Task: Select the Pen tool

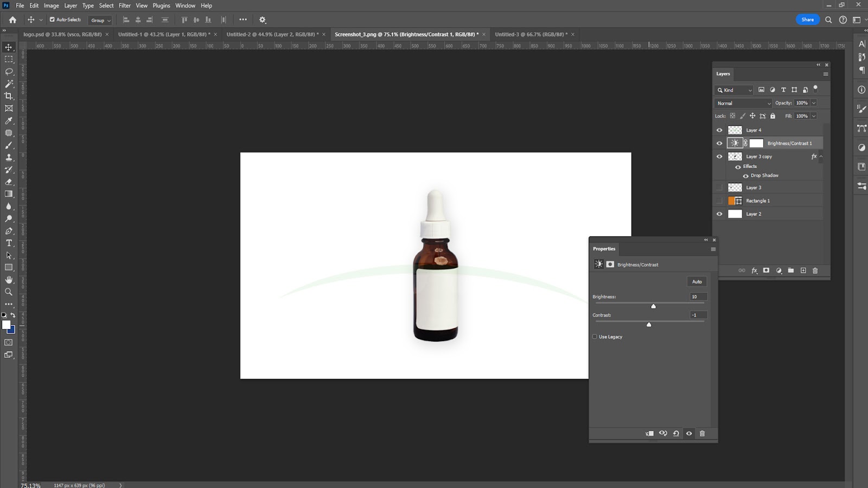Action: pos(9,231)
